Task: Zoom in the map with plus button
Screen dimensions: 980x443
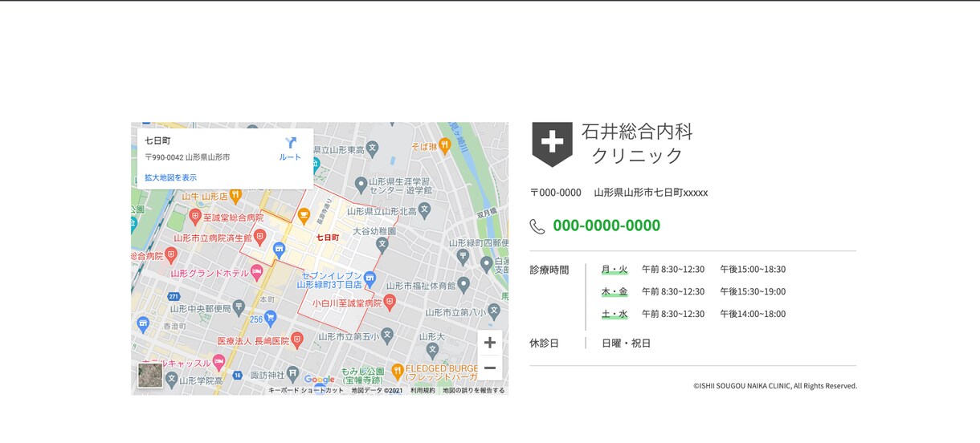Action: [x=490, y=343]
